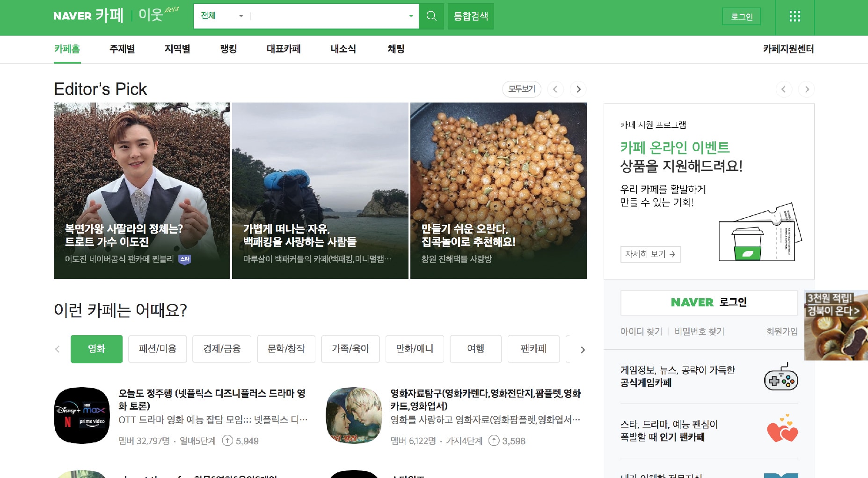Select the 패션/미용 category chip
The width and height of the screenshot is (868, 478).
point(158,349)
